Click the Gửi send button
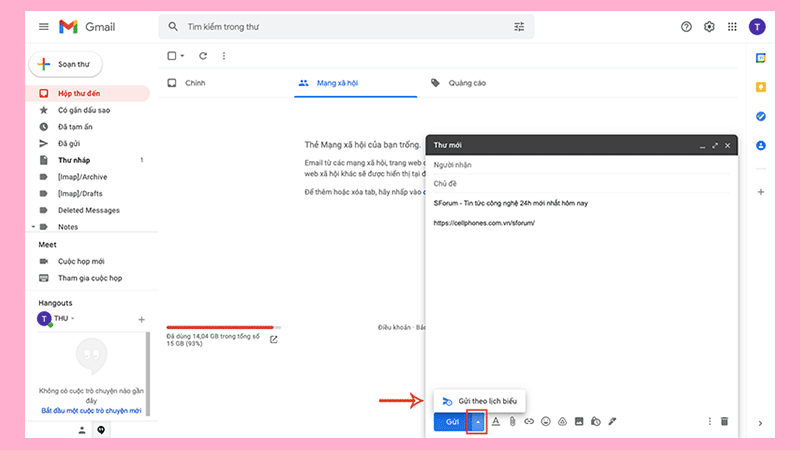This screenshot has width=800, height=450. pos(452,422)
